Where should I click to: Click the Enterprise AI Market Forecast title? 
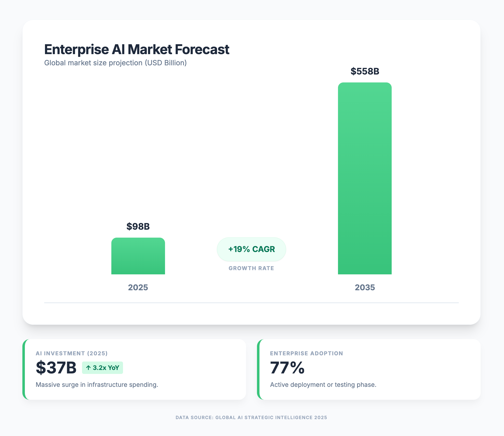[137, 49]
